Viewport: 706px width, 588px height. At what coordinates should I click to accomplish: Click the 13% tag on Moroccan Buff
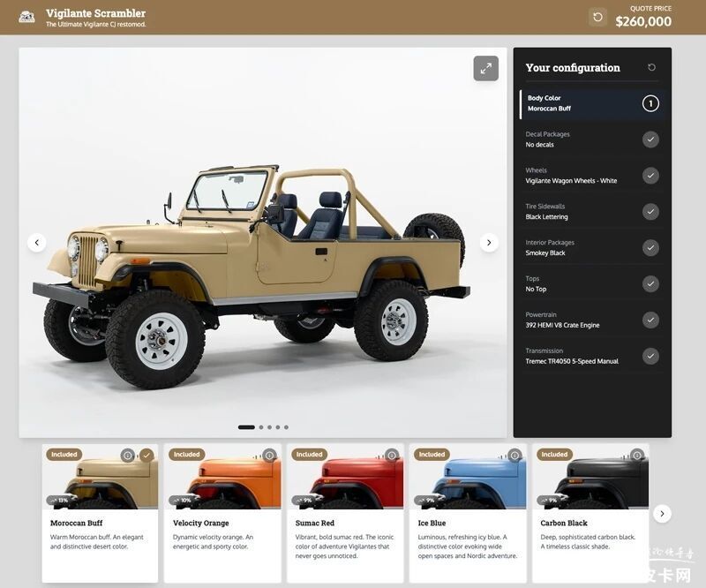pyautogui.click(x=59, y=500)
